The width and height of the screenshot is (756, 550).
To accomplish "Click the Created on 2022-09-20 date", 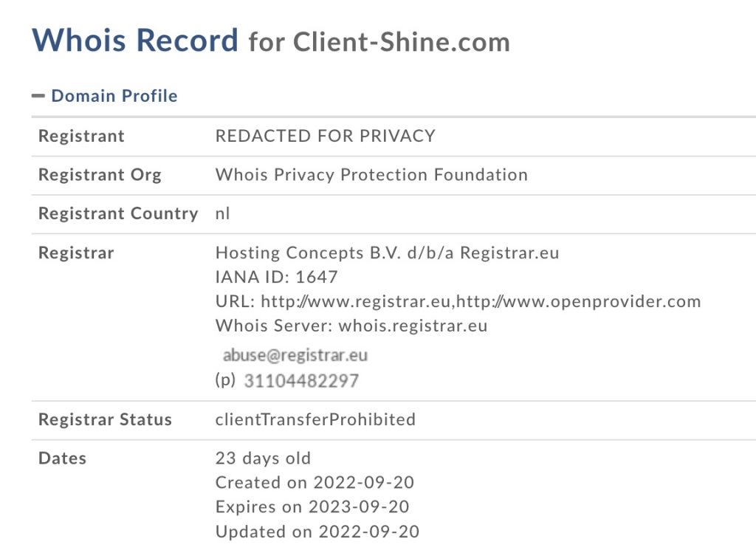I will (x=315, y=483).
